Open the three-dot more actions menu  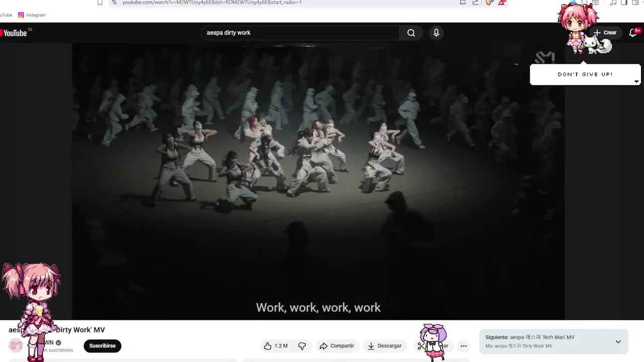point(464,346)
